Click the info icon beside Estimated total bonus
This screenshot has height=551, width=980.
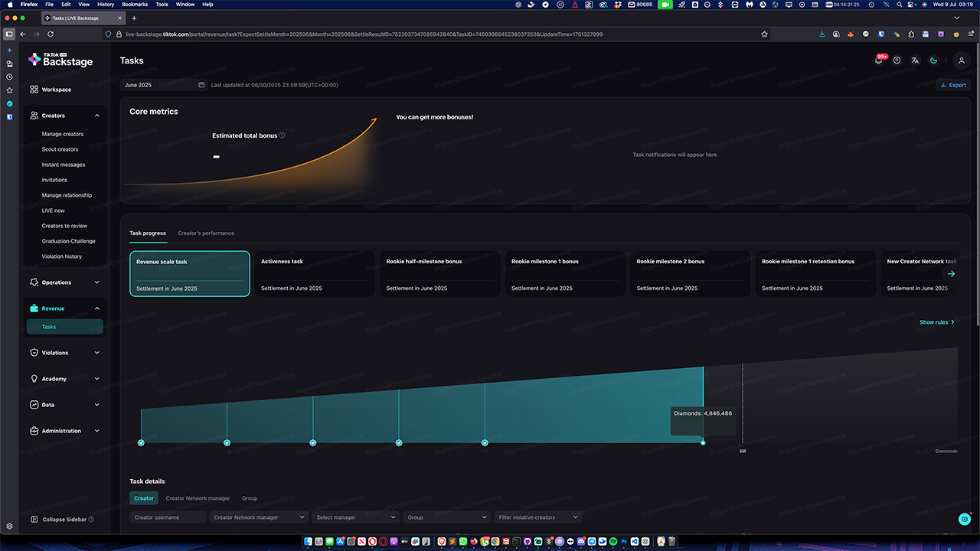[x=282, y=135]
